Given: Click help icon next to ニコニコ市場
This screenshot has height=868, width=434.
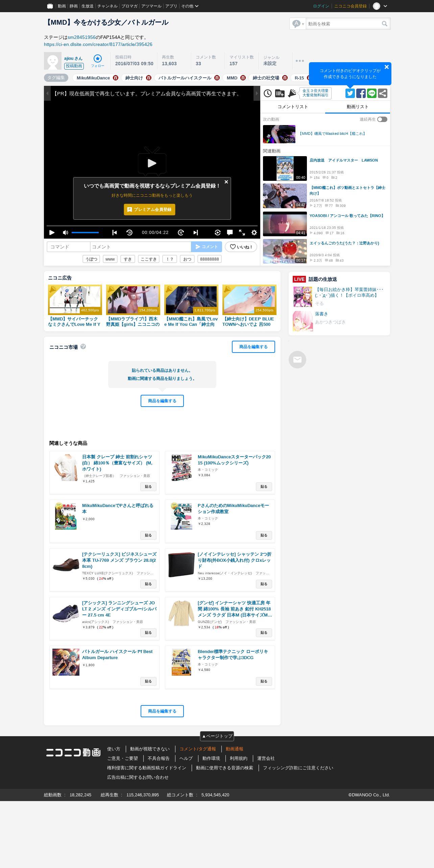Looking at the screenshot, I should pos(83,346).
